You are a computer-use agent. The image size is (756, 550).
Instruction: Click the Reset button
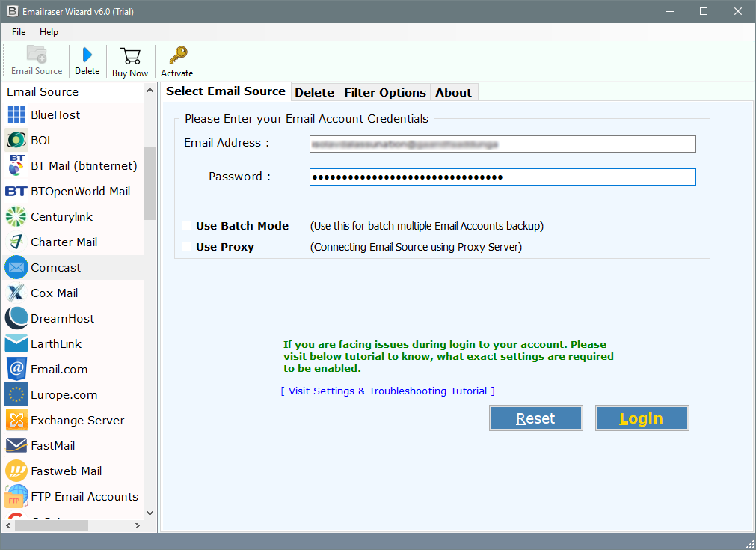tap(535, 418)
